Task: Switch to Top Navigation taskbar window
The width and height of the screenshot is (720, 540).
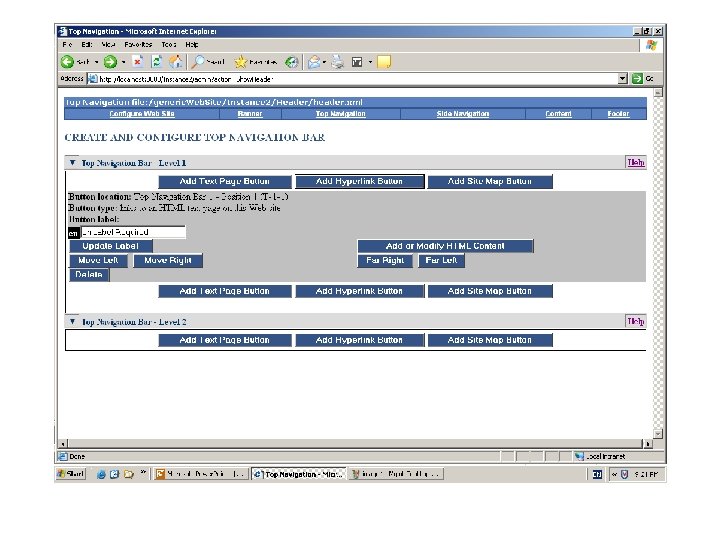Action: 298,474
